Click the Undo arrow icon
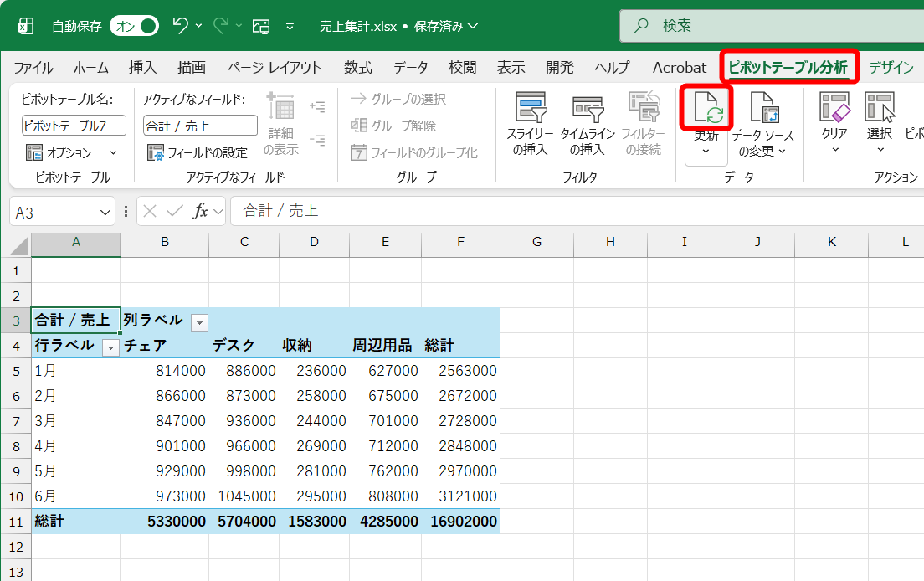 [180, 25]
